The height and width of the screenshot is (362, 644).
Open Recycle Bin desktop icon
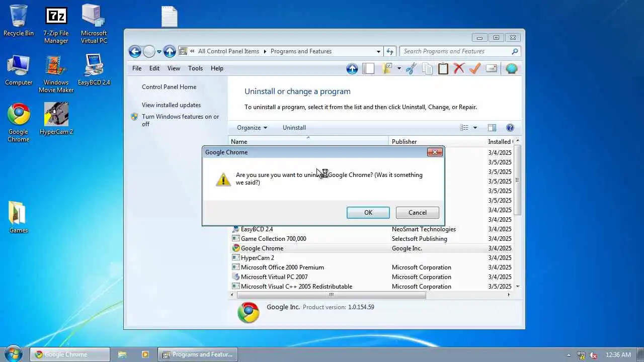click(19, 21)
